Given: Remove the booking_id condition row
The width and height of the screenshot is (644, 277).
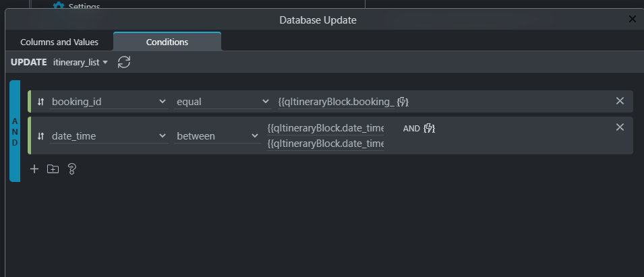Looking at the screenshot, I should click(620, 101).
